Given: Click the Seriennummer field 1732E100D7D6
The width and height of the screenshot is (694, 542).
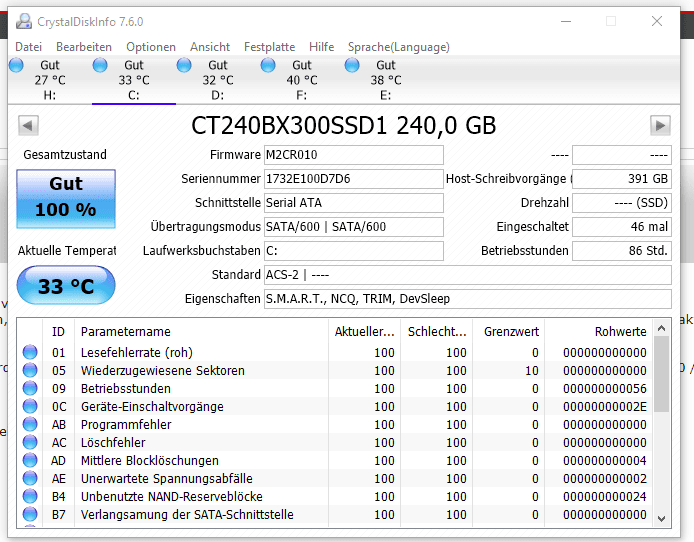Looking at the screenshot, I should pos(354,179).
